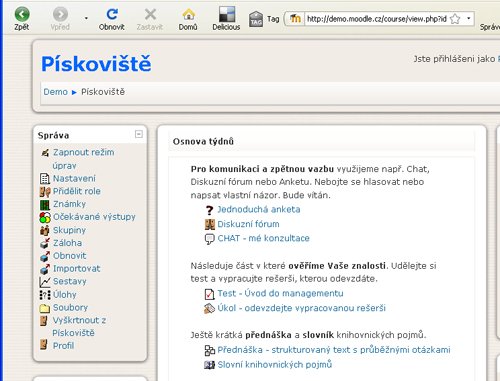
Task: Click the Pískoviště course title heading
Action: pyautogui.click(x=96, y=64)
